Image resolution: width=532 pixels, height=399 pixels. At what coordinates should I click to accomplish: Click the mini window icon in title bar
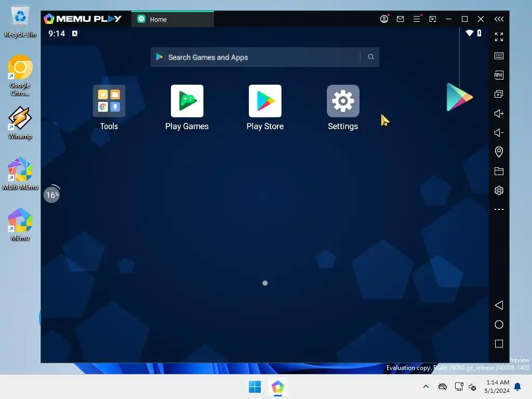click(x=433, y=19)
